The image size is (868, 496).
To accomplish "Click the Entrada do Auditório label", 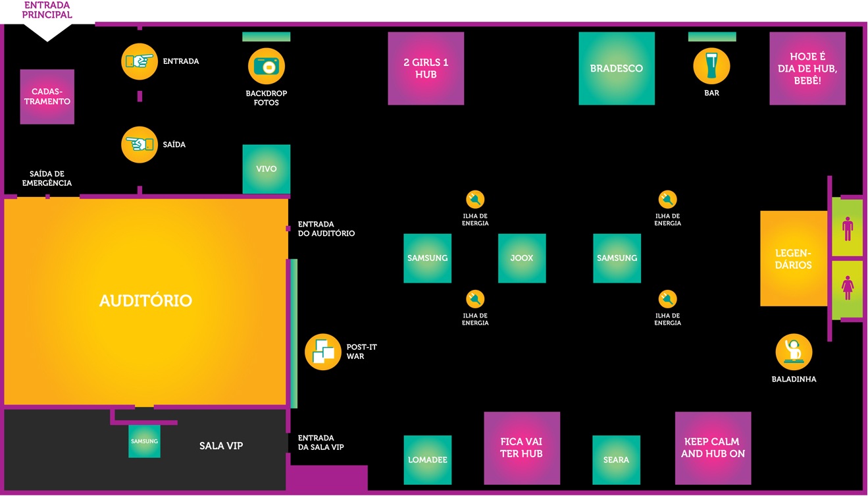I will (x=326, y=229).
